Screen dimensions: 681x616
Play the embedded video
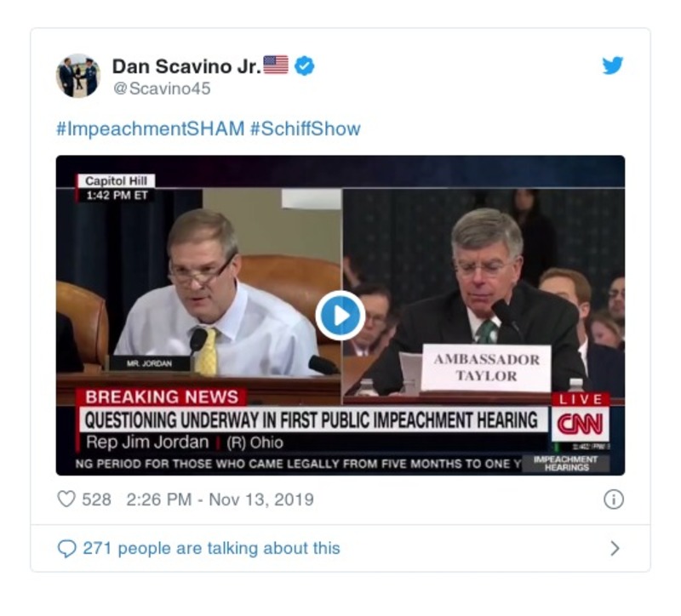340,316
